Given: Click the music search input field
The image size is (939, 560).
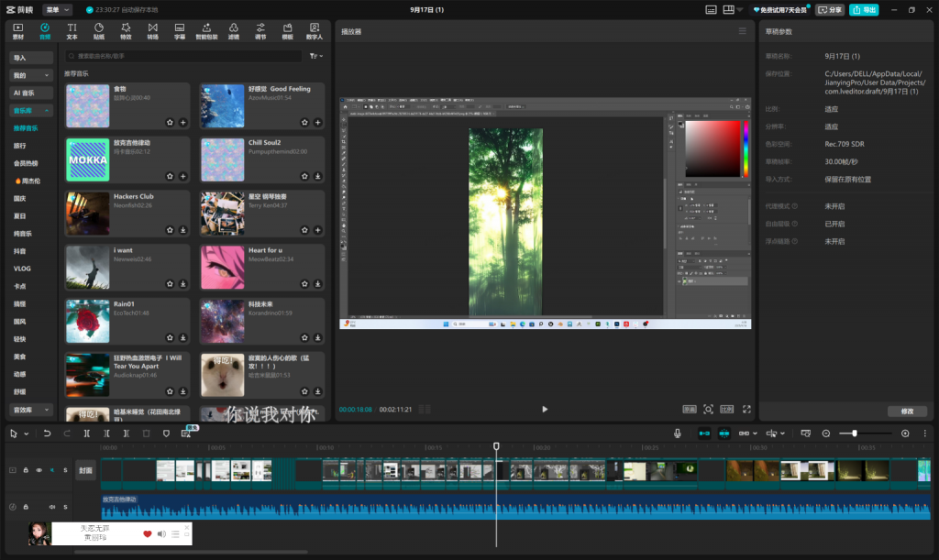Looking at the screenshot, I should [183, 56].
